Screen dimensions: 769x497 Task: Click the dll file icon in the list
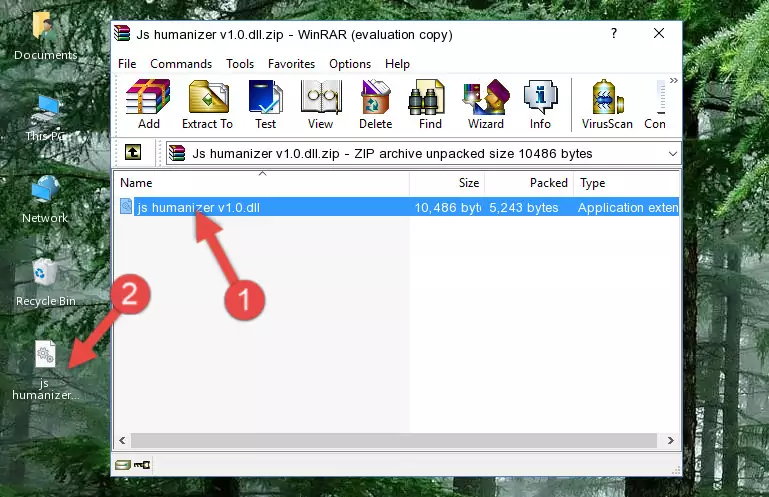[126, 207]
